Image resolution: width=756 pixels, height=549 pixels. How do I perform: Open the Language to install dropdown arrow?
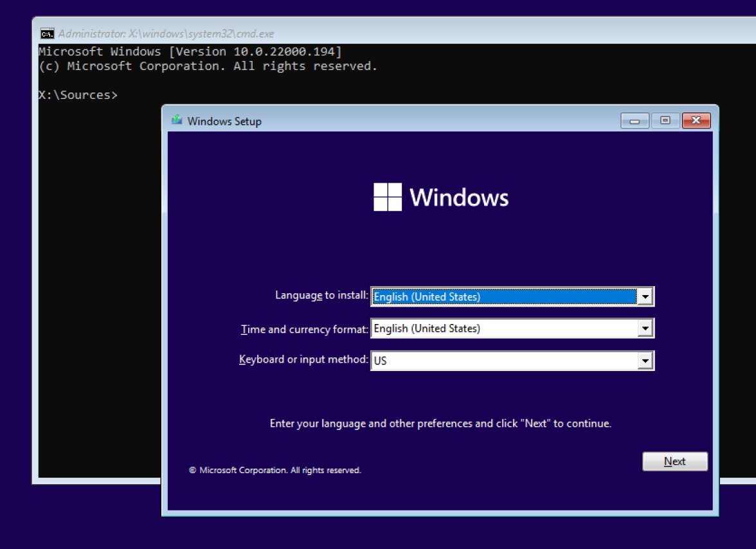click(x=645, y=296)
